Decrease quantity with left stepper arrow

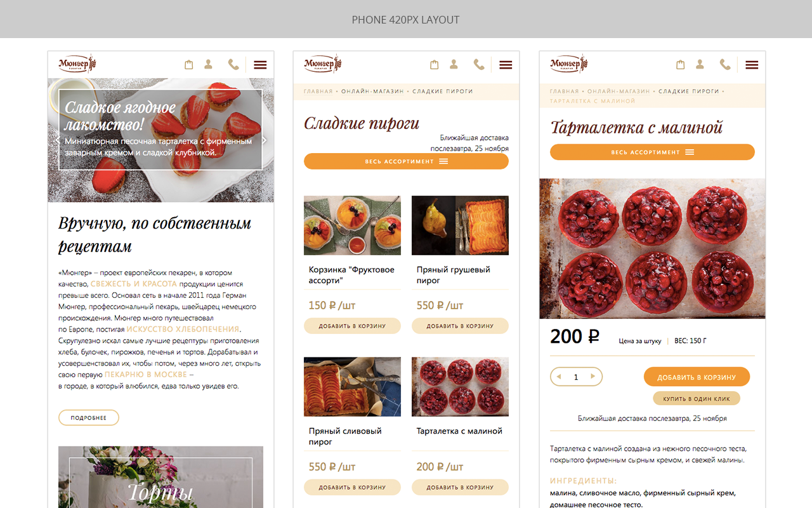click(559, 377)
